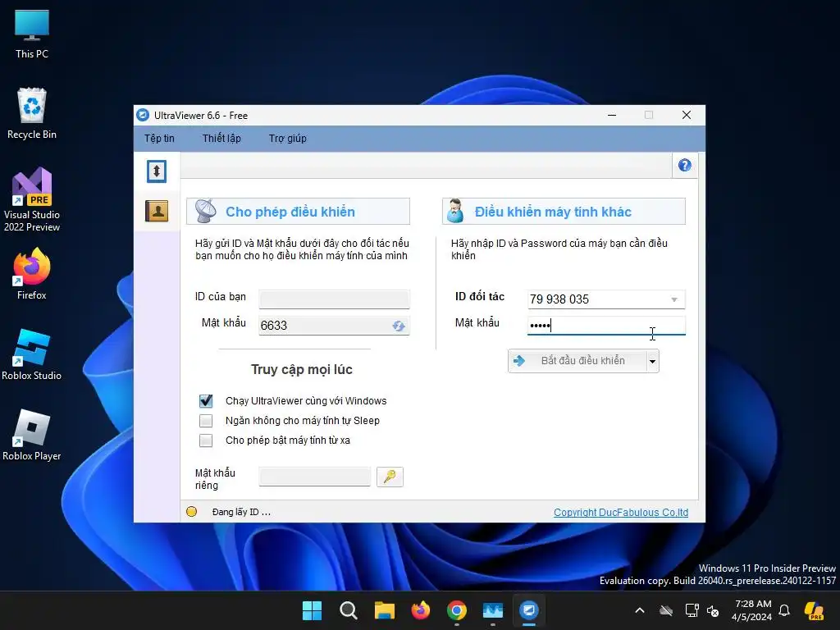The height and width of the screenshot is (630, 840).
Task: Select the Recycle Bin desktop icon
Action: coord(32,113)
